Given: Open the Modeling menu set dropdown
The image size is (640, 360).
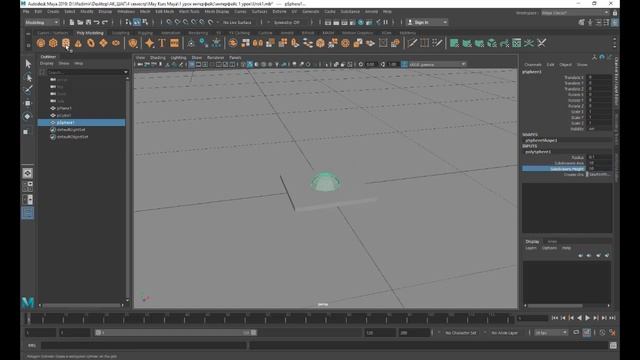Looking at the screenshot, I should pyautogui.click(x=42, y=22).
